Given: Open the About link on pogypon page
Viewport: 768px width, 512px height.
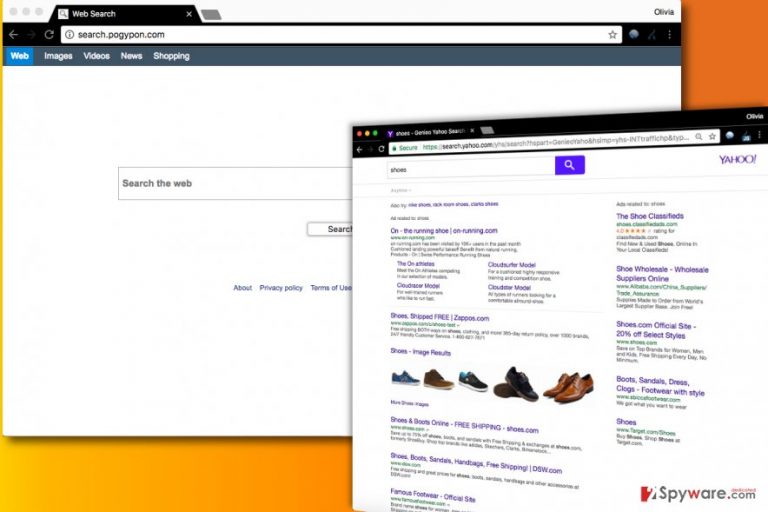Looking at the screenshot, I should point(242,288).
